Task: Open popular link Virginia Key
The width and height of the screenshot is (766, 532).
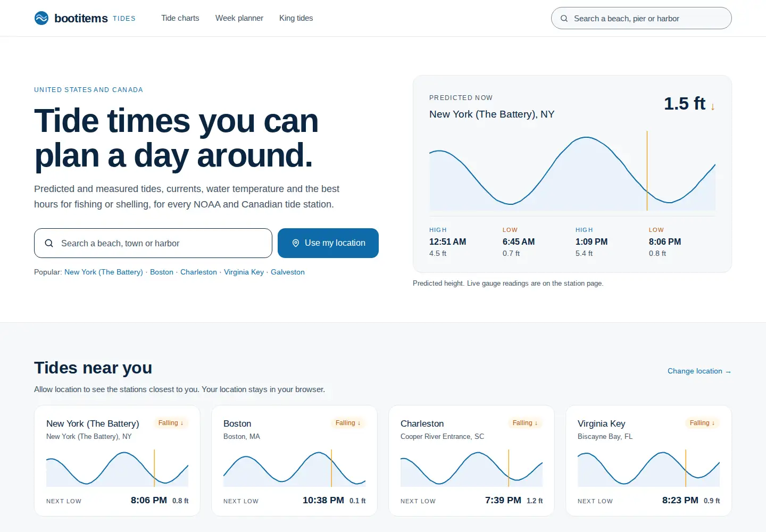Action: 244,272
